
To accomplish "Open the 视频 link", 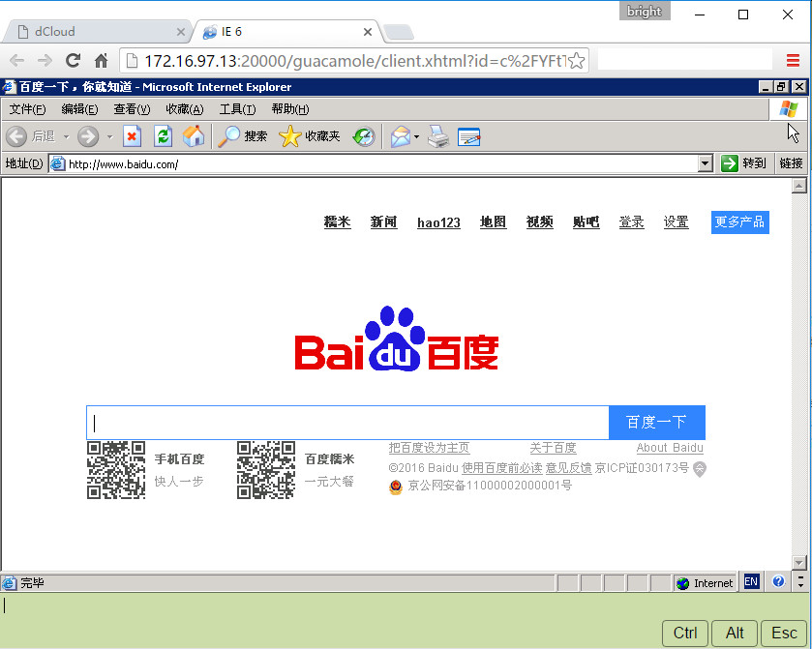I will (x=540, y=222).
